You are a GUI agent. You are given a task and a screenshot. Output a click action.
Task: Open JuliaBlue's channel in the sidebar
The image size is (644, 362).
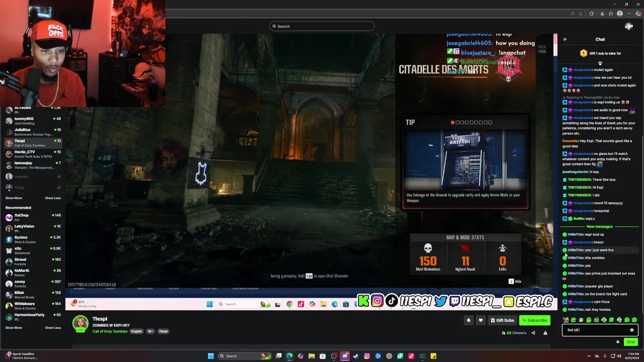click(x=33, y=132)
